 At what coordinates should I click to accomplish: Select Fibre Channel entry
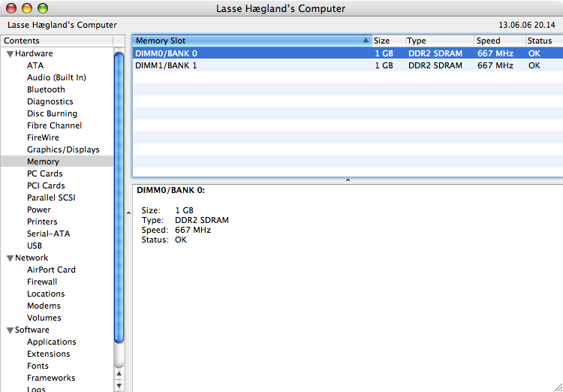click(x=54, y=125)
